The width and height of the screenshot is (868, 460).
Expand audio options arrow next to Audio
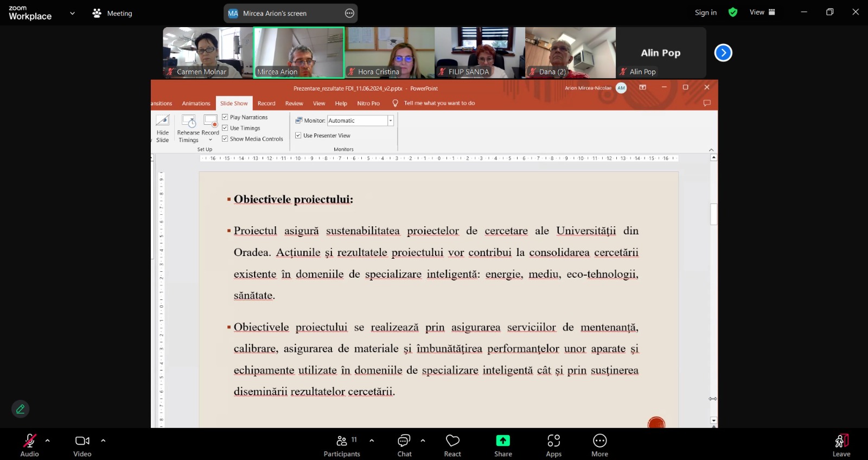pos(48,440)
